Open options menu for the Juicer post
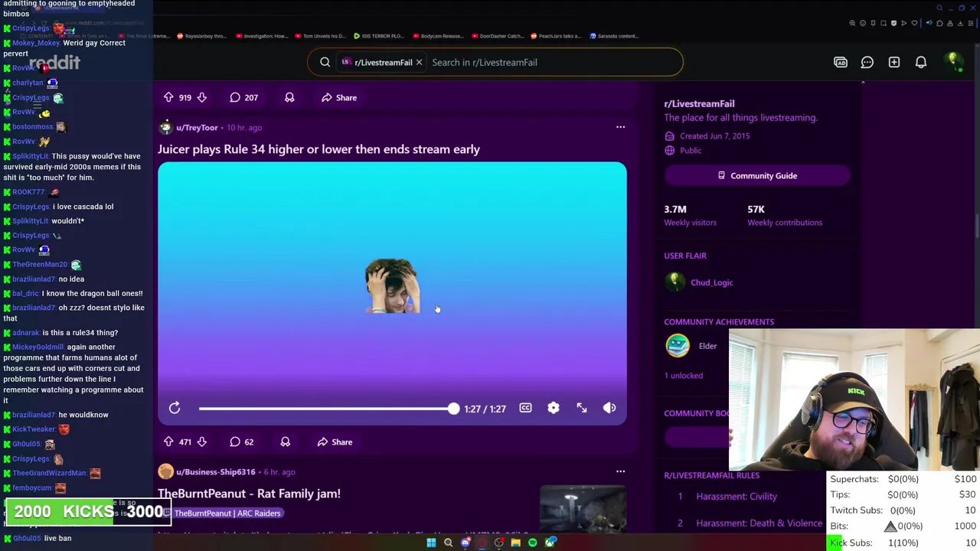The width and height of the screenshot is (980, 551). tap(620, 127)
